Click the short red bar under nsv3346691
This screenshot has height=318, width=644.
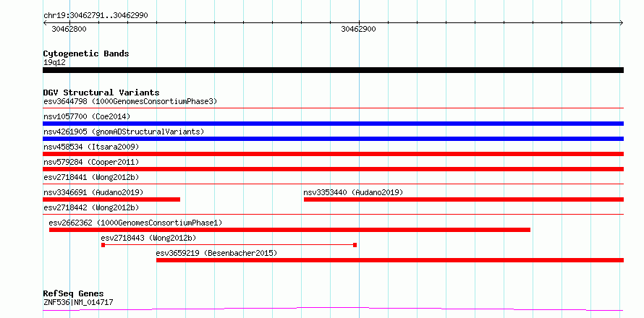111,199
